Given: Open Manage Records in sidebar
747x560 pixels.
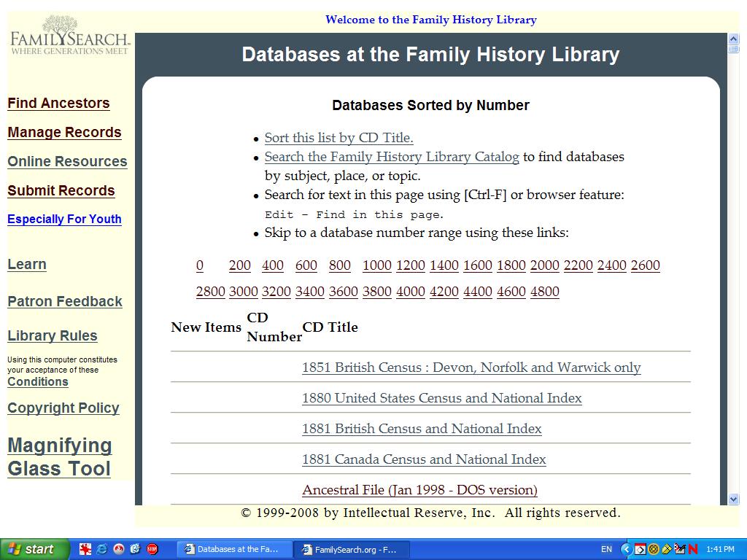Looking at the screenshot, I should (x=64, y=132).
